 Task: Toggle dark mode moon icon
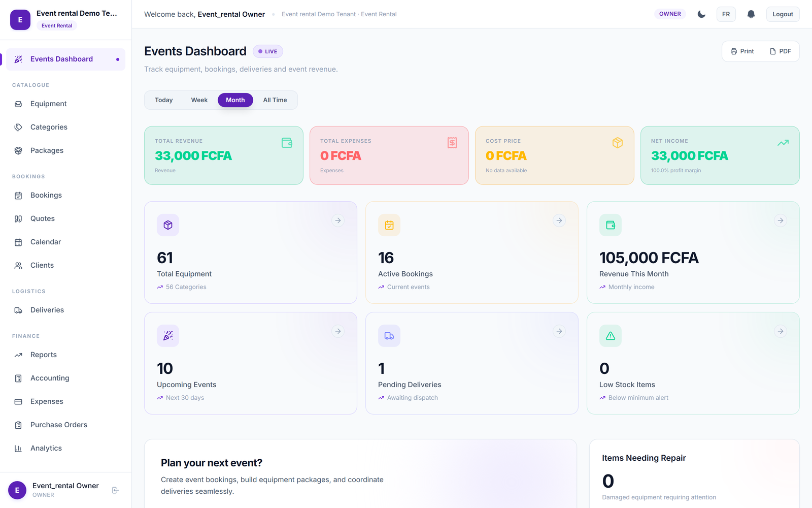point(701,14)
